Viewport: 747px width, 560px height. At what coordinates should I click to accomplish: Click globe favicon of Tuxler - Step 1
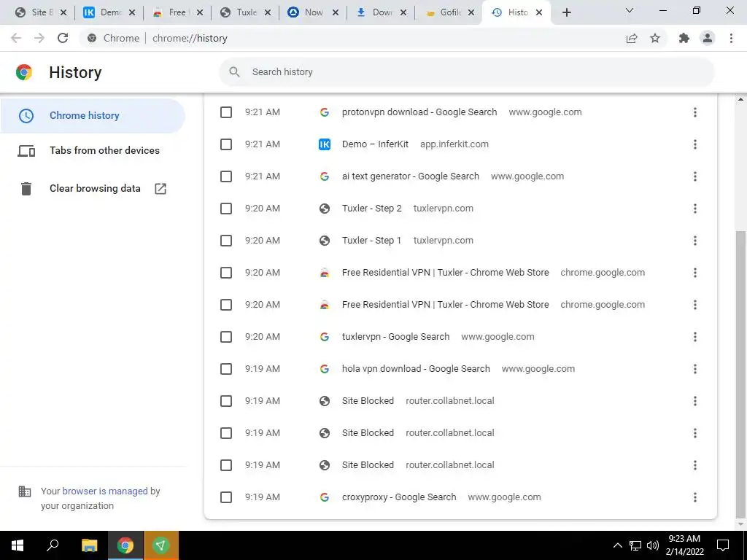pyautogui.click(x=325, y=241)
